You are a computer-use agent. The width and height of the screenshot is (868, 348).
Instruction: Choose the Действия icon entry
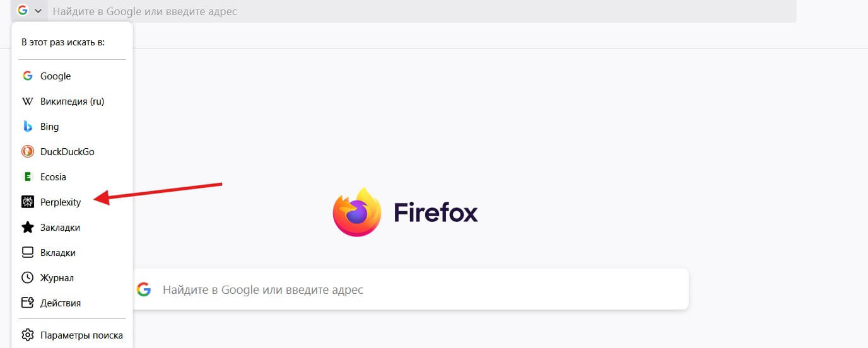pos(28,303)
